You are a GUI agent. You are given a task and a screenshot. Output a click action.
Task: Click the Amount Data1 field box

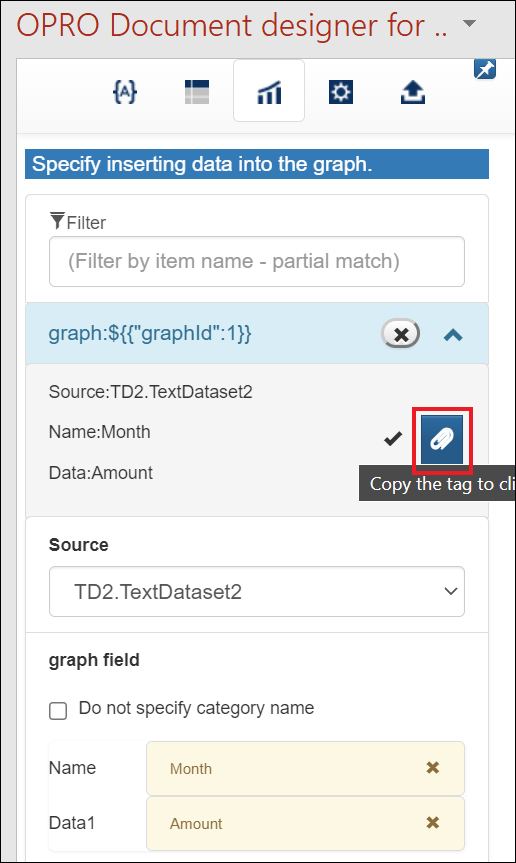point(305,823)
